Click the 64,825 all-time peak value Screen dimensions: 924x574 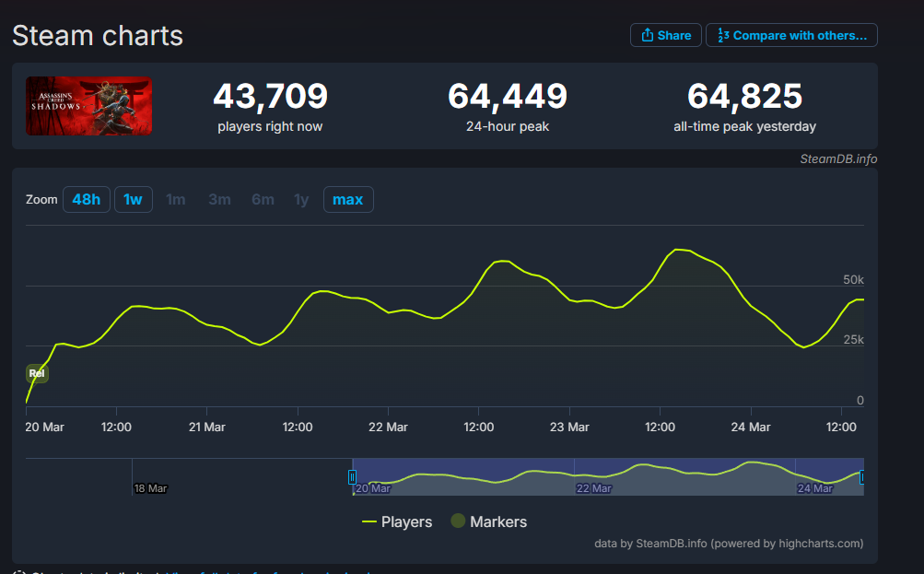[745, 96]
